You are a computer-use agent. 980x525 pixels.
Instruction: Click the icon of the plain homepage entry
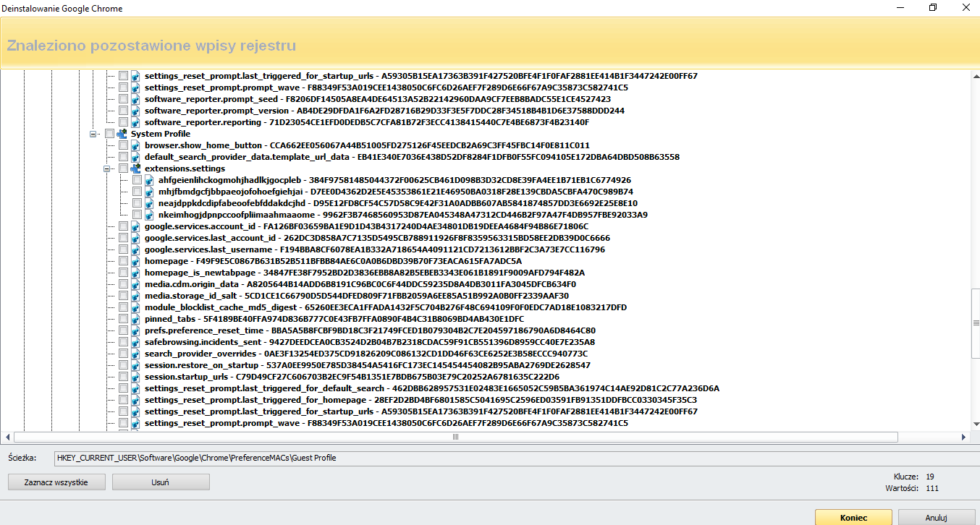coord(135,261)
